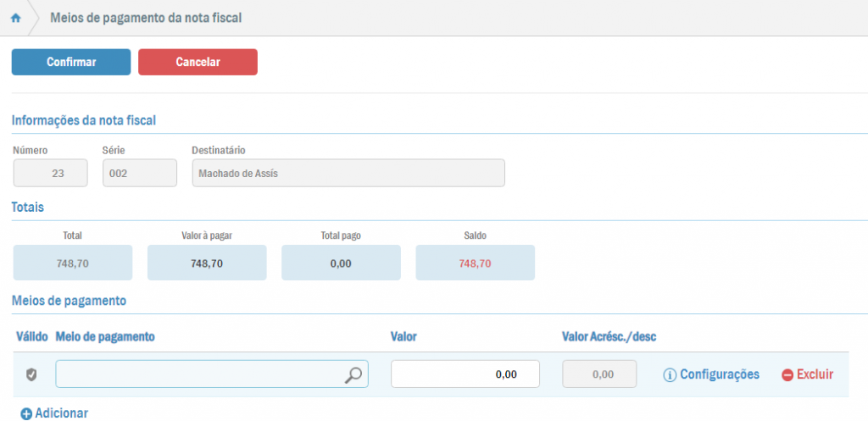
Task: Click the Série field showing 002
Action: pos(139,173)
